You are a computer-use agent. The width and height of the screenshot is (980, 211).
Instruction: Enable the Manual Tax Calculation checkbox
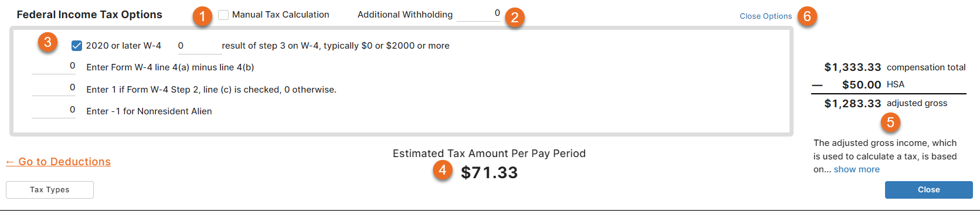click(223, 15)
